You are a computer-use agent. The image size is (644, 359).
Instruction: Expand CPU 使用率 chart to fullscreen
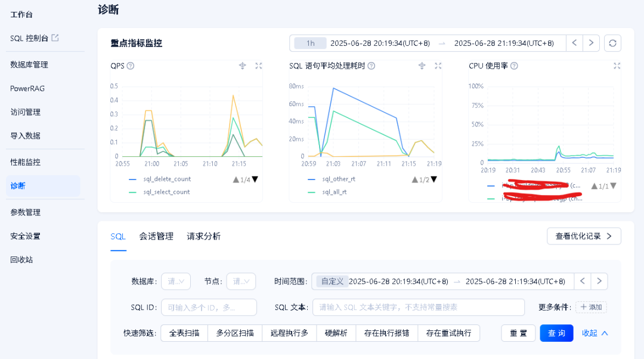[617, 66]
